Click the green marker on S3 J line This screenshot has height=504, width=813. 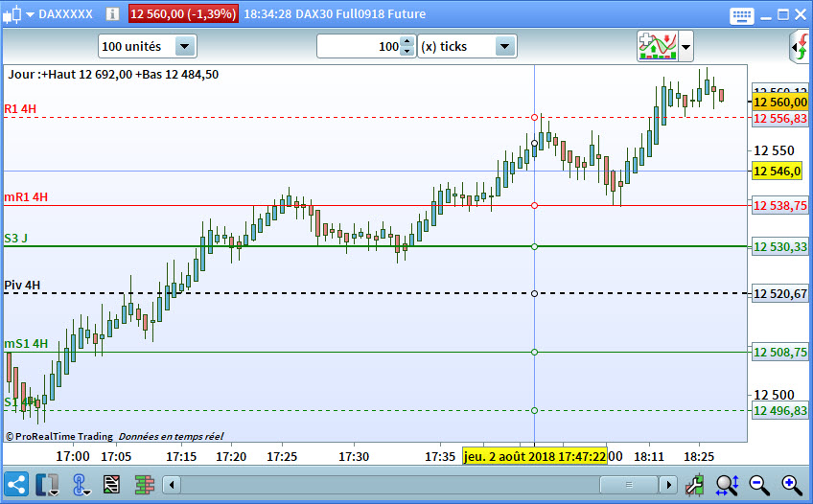(x=535, y=246)
